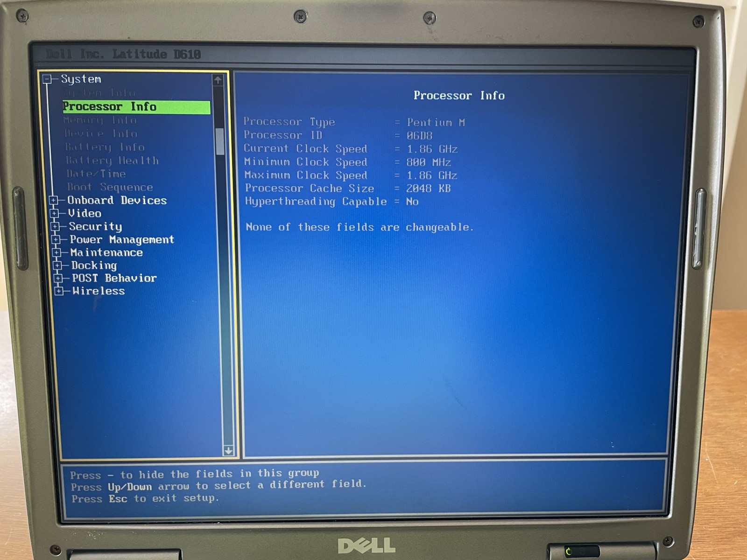Open the Battery Health entry
This screenshot has width=747, height=560.
[113, 161]
